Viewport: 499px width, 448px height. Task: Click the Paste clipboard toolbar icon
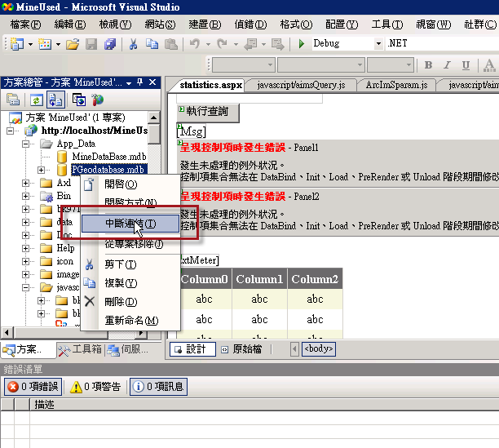[x=171, y=44]
